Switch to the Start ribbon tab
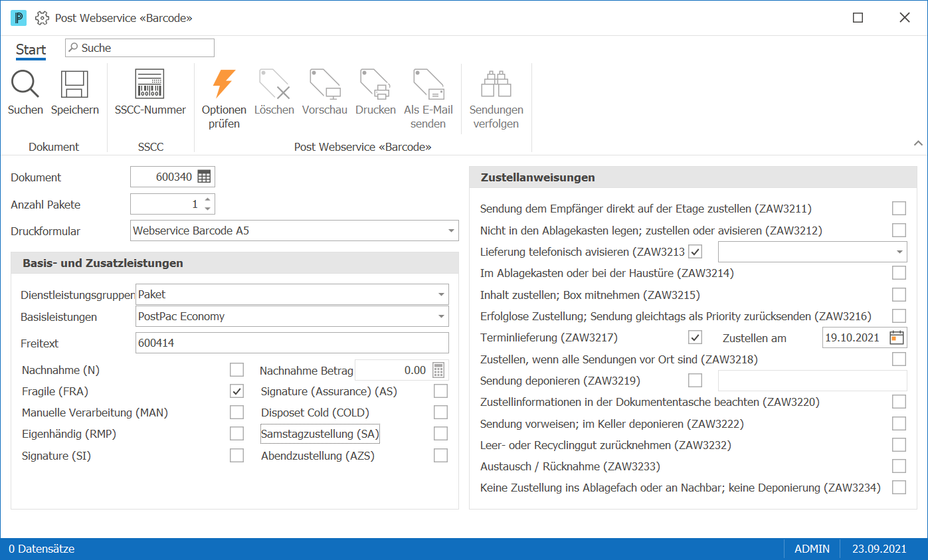Screen dimensions: 928x560 31,50
